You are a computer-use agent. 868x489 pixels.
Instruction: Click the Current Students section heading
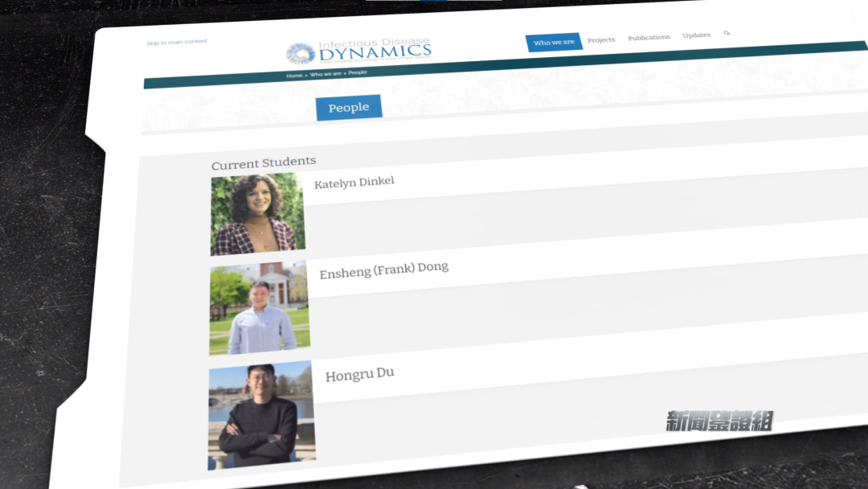[x=264, y=163]
